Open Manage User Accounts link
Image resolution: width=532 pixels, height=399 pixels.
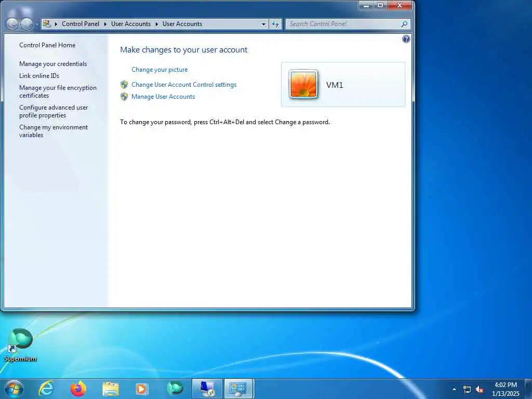coord(163,96)
